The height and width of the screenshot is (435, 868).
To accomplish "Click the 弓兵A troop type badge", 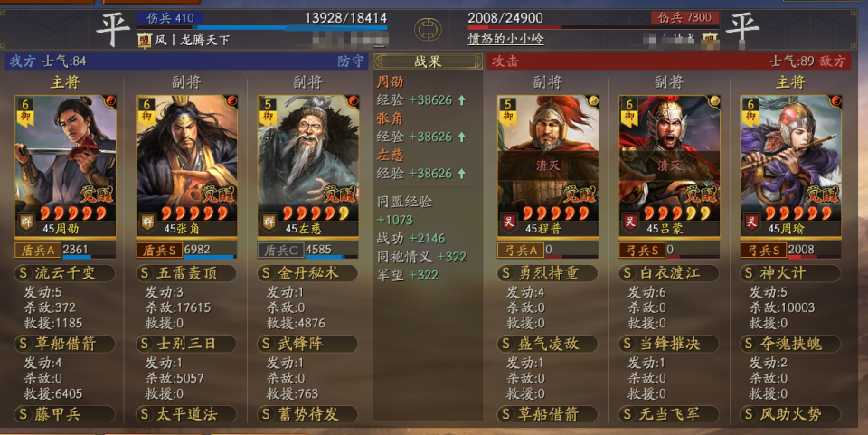I will click(521, 251).
